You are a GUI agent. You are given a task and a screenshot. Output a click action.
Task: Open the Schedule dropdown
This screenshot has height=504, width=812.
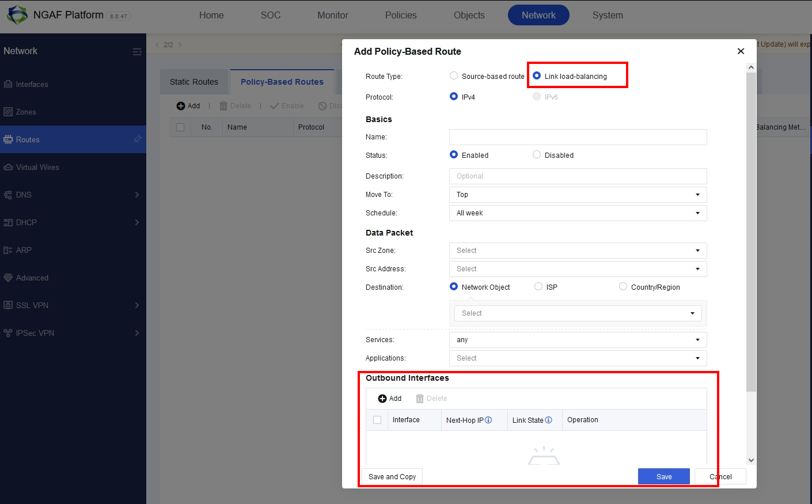click(578, 213)
